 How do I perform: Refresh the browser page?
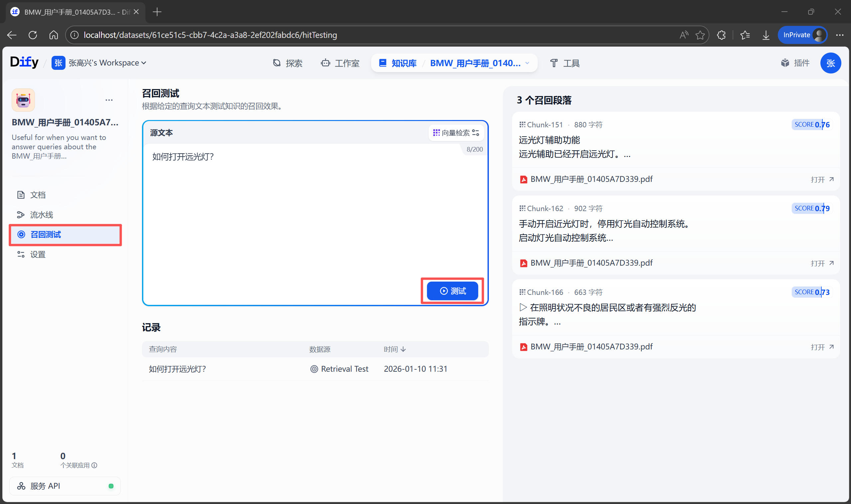33,35
